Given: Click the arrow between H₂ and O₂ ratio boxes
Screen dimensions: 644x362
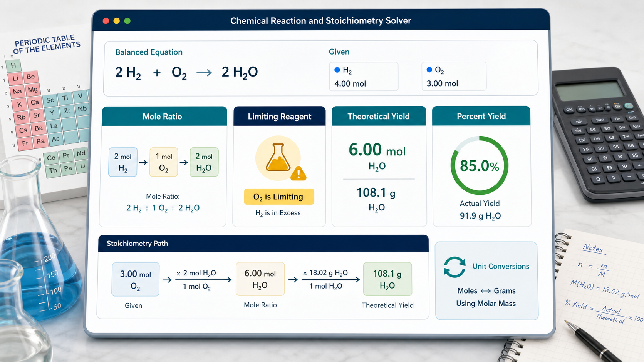Looking at the screenshot, I should [143, 162].
